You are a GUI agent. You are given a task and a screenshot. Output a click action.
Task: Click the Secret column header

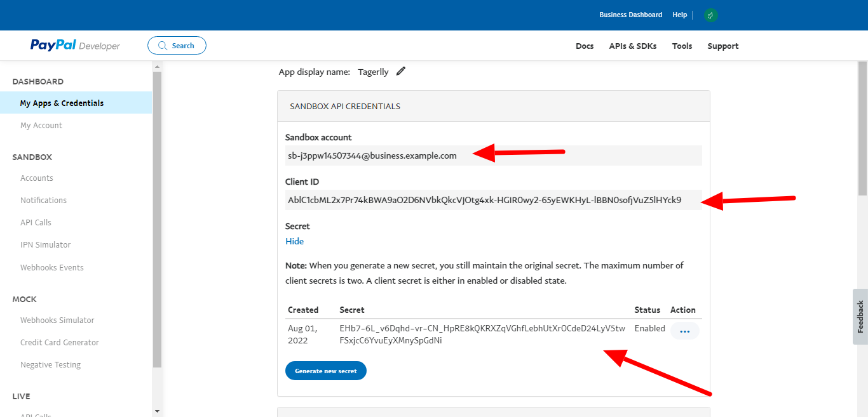pyautogui.click(x=352, y=310)
